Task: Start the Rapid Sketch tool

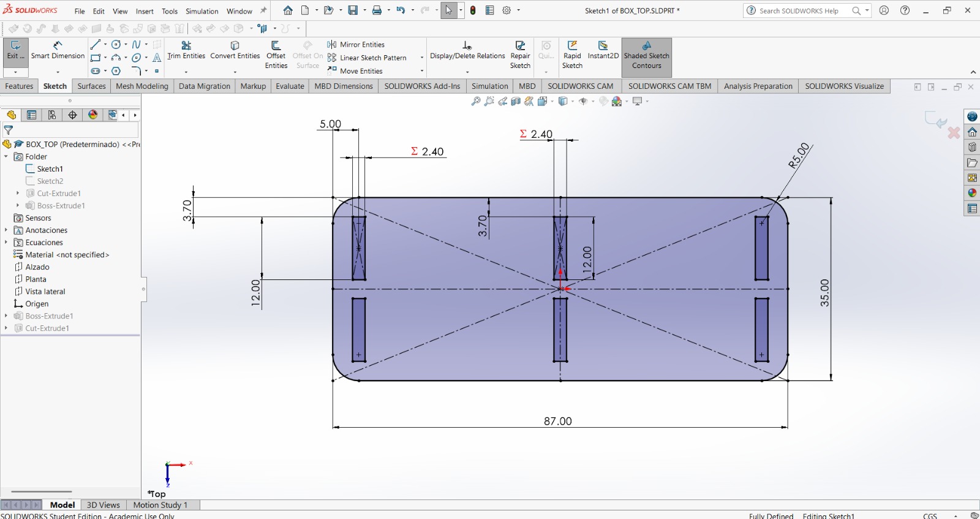Action: 572,55
